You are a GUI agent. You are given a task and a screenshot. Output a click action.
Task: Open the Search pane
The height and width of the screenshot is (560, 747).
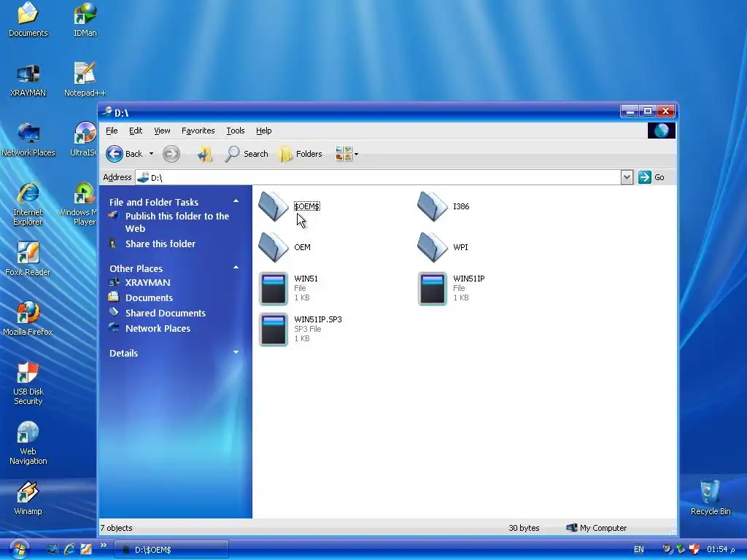(x=247, y=154)
